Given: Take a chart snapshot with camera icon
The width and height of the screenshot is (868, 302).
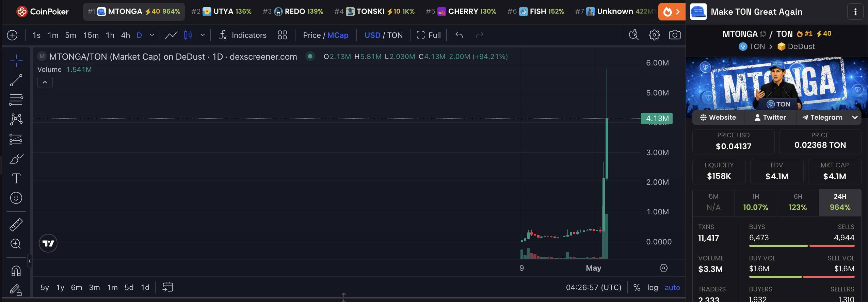Looking at the screenshot, I should coord(675,35).
